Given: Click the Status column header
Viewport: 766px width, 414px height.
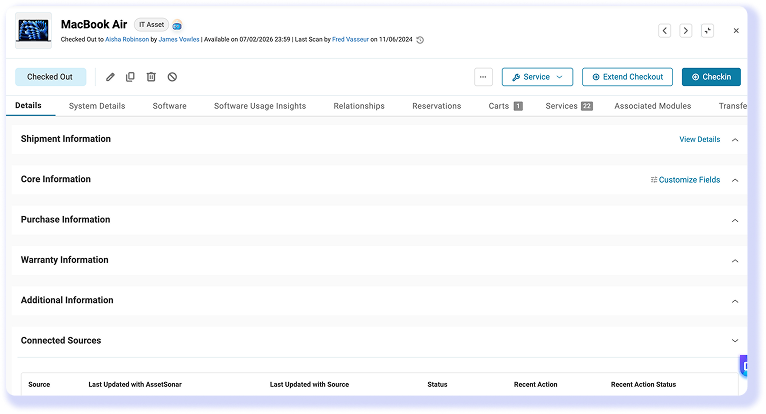Looking at the screenshot, I should 437,385.
